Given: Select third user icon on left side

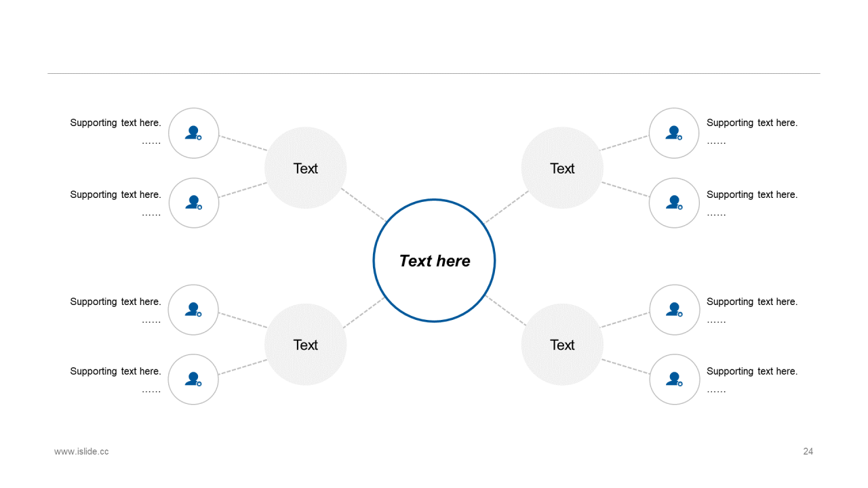Looking at the screenshot, I should tap(194, 310).
